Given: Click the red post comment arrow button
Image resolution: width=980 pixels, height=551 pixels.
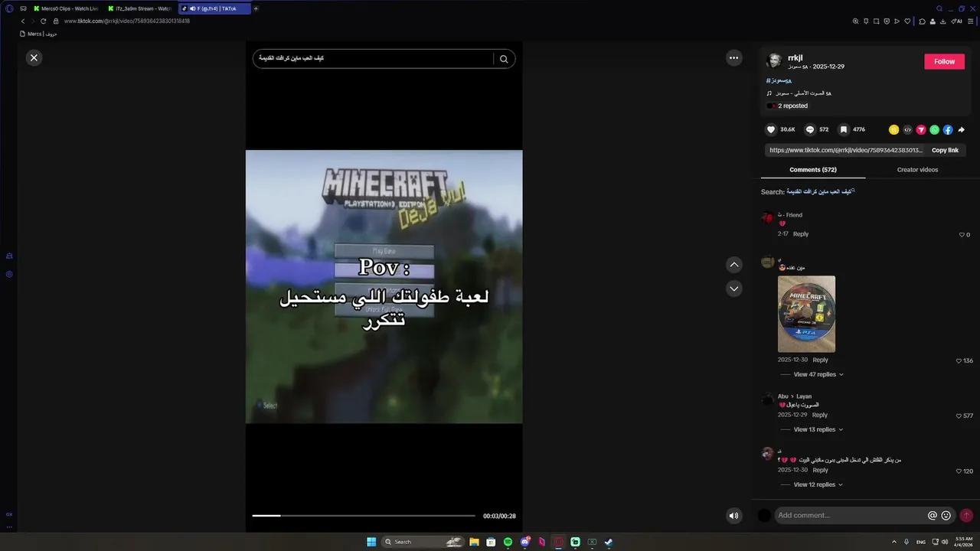Looking at the screenshot, I should pos(966,515).
